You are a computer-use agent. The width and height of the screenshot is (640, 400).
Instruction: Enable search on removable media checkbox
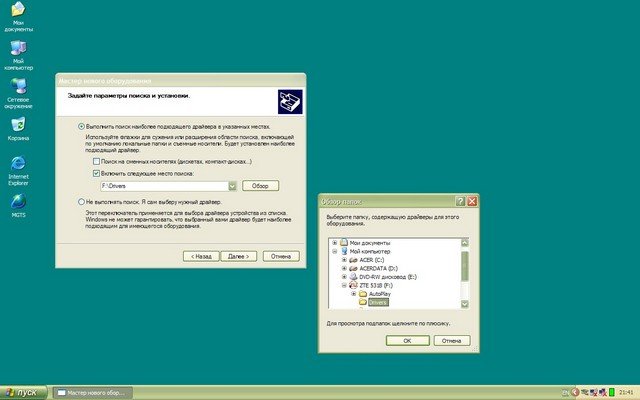point(96,161)
